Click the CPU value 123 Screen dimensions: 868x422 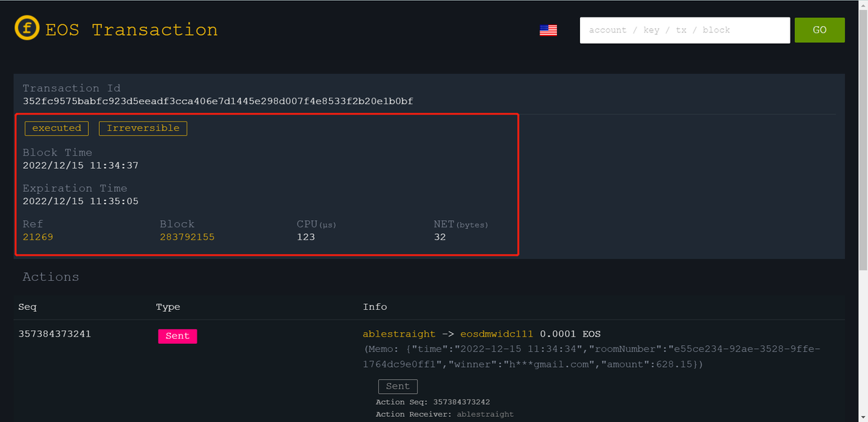306,237
